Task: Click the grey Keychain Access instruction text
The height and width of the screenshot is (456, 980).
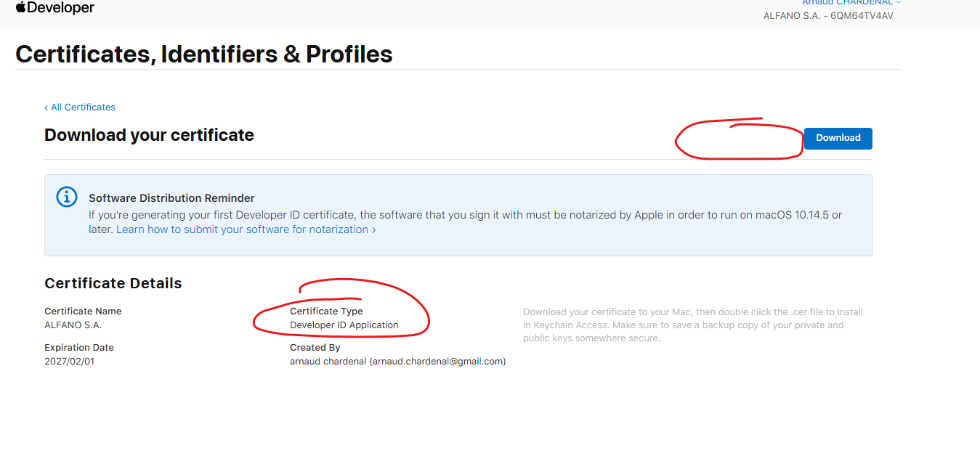Action: click(692, 325)
